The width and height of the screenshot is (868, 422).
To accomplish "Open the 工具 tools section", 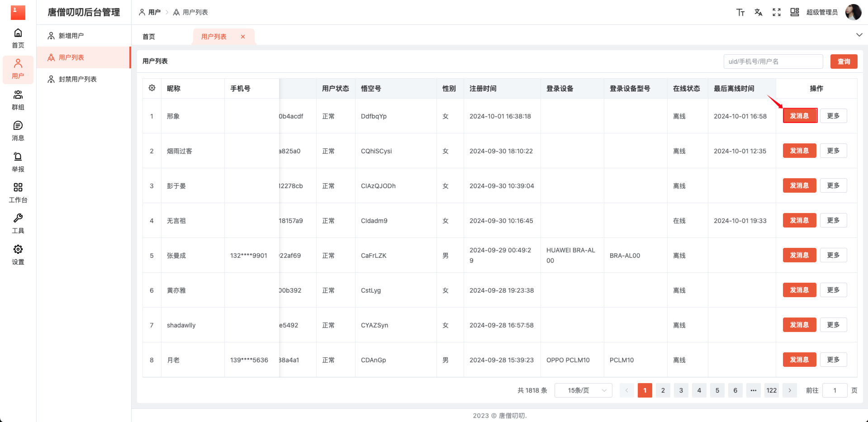I will click(x=18, y=223).
